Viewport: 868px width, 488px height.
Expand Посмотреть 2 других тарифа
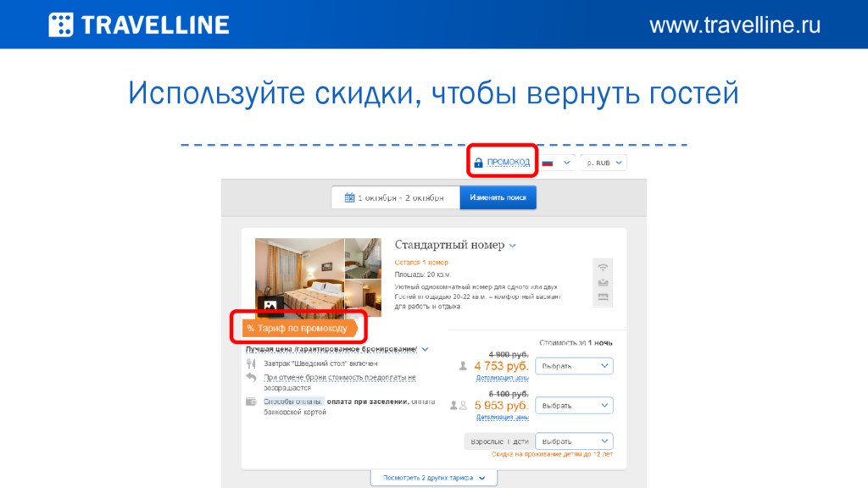(433, 478)
